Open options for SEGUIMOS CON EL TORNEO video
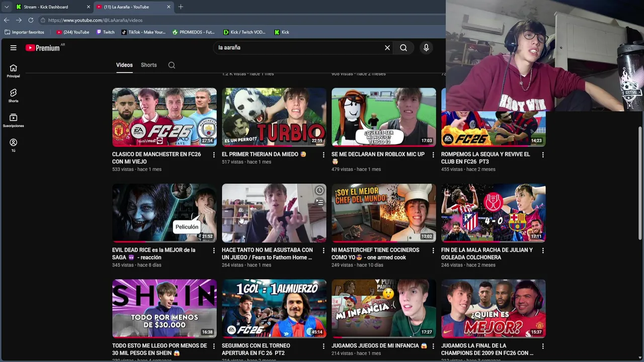The width and height of the screenshot is (644, 362). tap(324, 346)
